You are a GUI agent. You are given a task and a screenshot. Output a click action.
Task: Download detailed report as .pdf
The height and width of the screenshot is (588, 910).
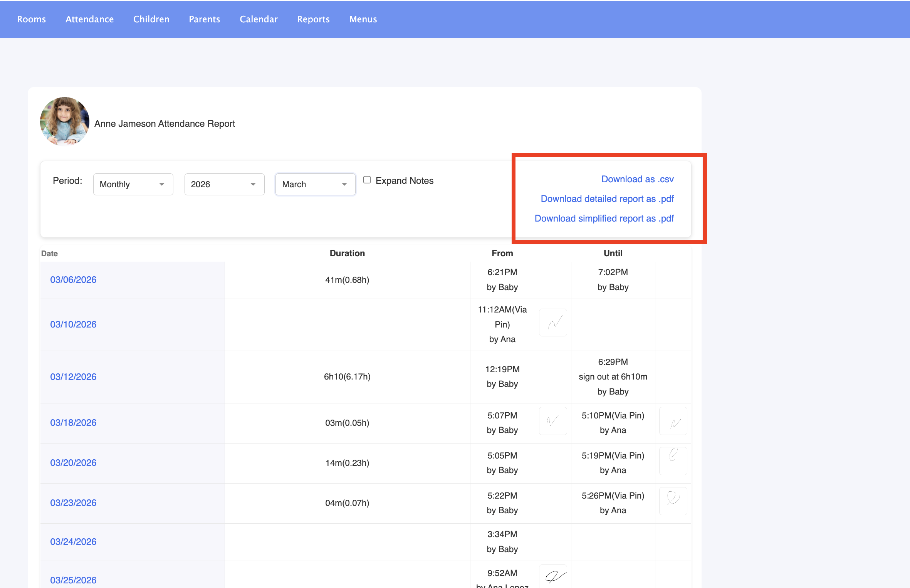(x=607, y=199)
